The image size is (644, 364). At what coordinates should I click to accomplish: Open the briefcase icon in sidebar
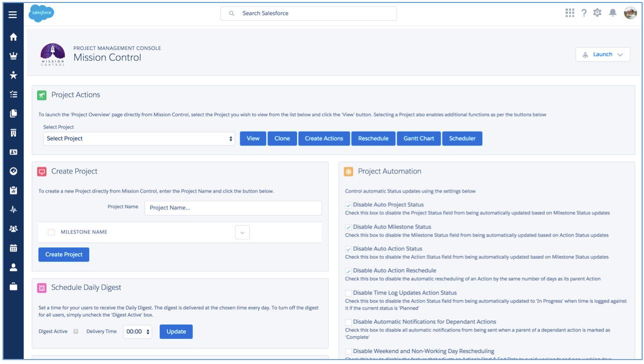(13, 286)
